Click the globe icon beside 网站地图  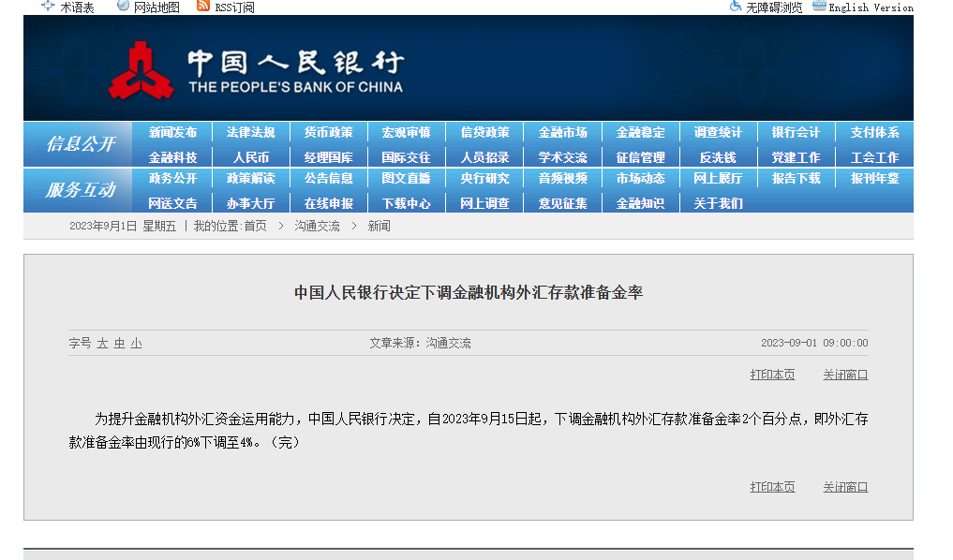point(124,6)
